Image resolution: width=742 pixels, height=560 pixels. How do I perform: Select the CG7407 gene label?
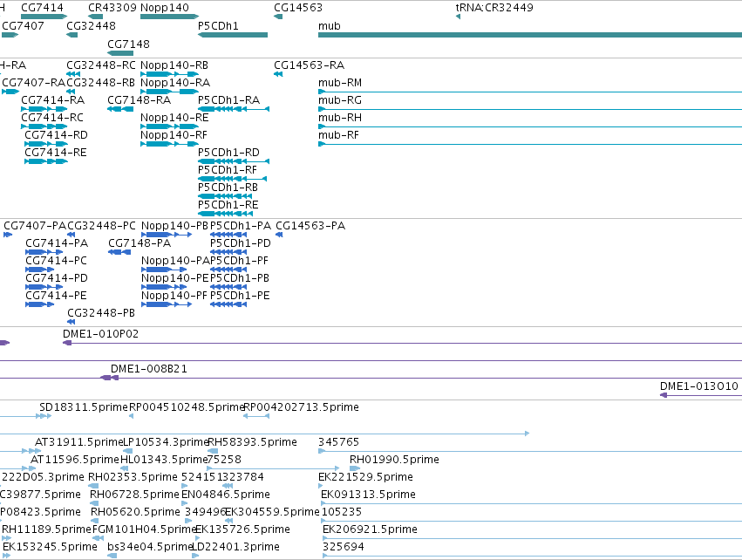24,25
